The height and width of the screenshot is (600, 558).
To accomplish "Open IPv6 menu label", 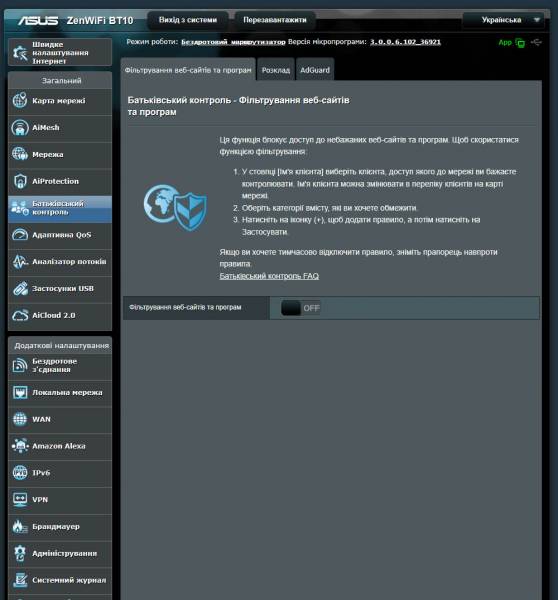I will pos(41,473).
